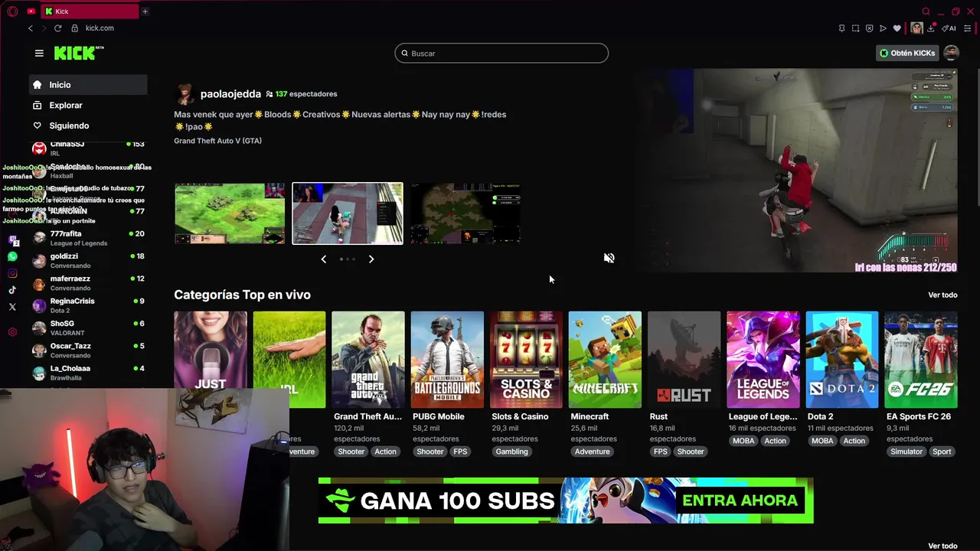
Task: Go to next carousel stream
Action: (371, 259)
